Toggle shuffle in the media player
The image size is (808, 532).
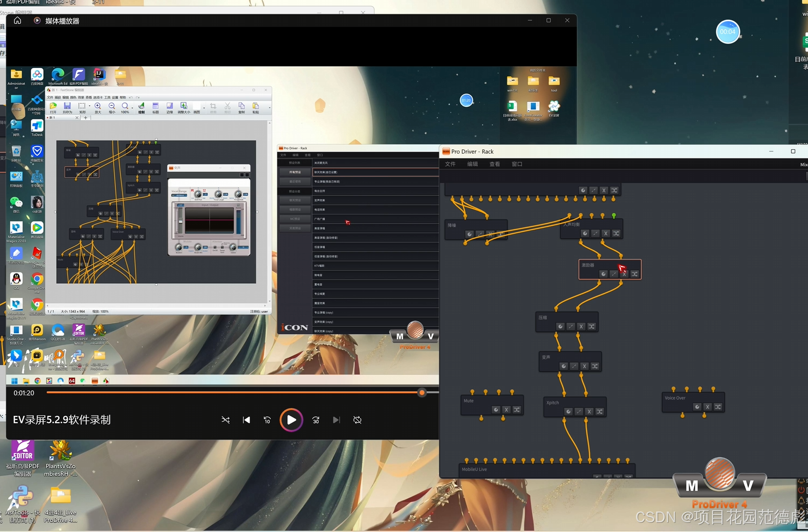point(226,420)
